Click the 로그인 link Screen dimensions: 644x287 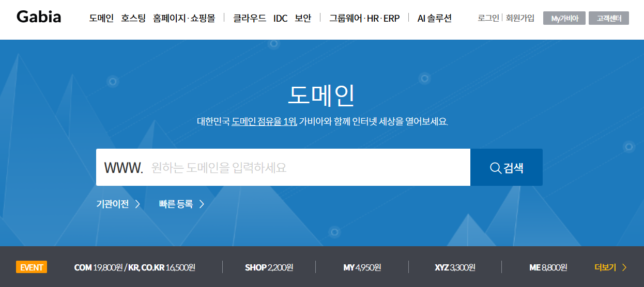click(488, 18)
